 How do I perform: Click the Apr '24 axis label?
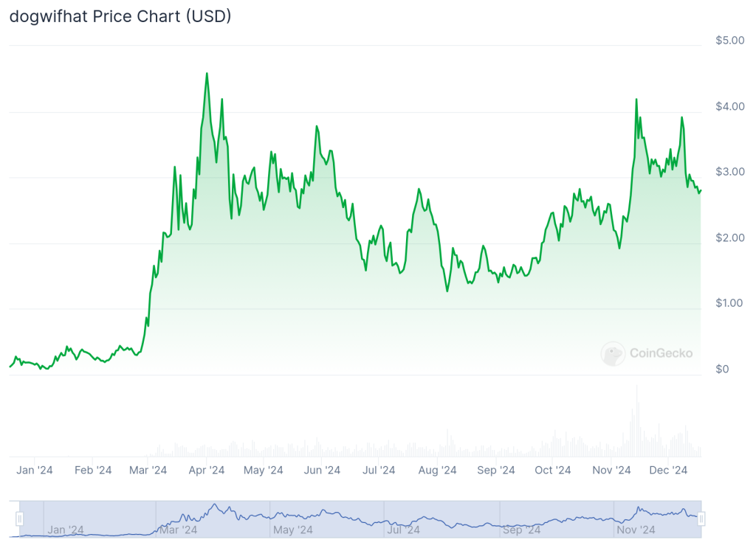(207, 470)
